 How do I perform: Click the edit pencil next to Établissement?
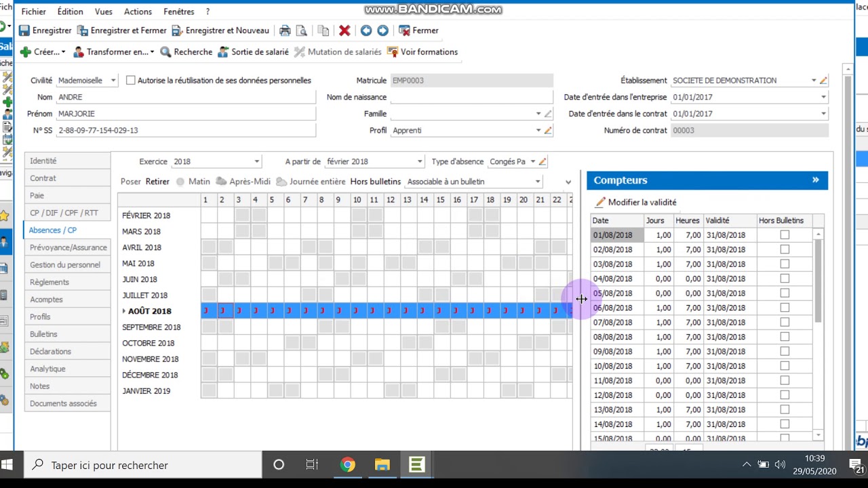click(823, 80)
